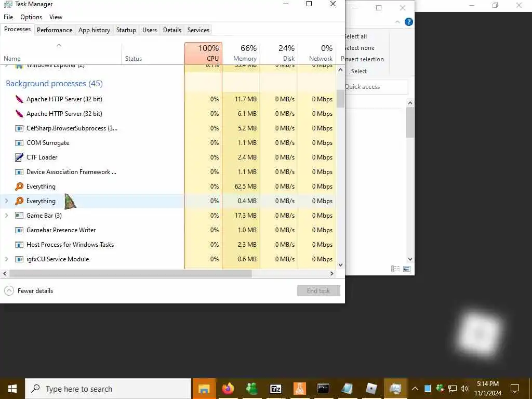
Task: Select the second Apache HTTP Server row, 6.1 MB
Action: [168, 114]
